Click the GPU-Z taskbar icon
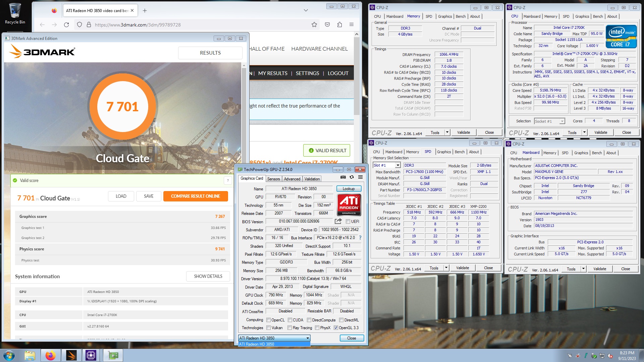The image size is (644, 362). click(113, 355)
